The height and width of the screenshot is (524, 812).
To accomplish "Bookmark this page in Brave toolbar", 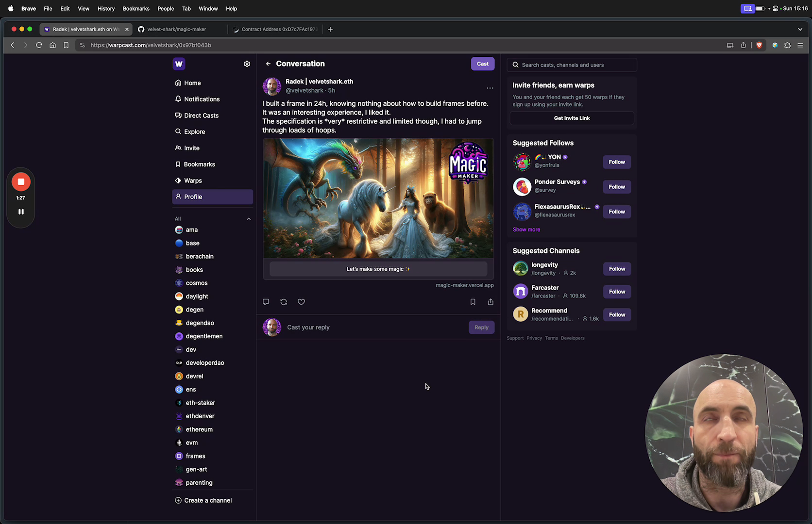I will click(x=66, y=45).
